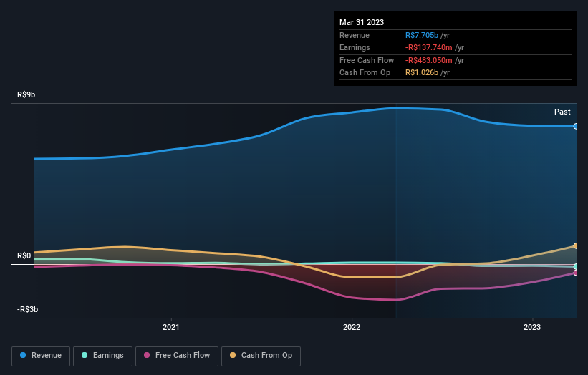Click the R$9b y-axis label
Image resolution: width=588 pixels, height=375 pixels.
[26, 94]
